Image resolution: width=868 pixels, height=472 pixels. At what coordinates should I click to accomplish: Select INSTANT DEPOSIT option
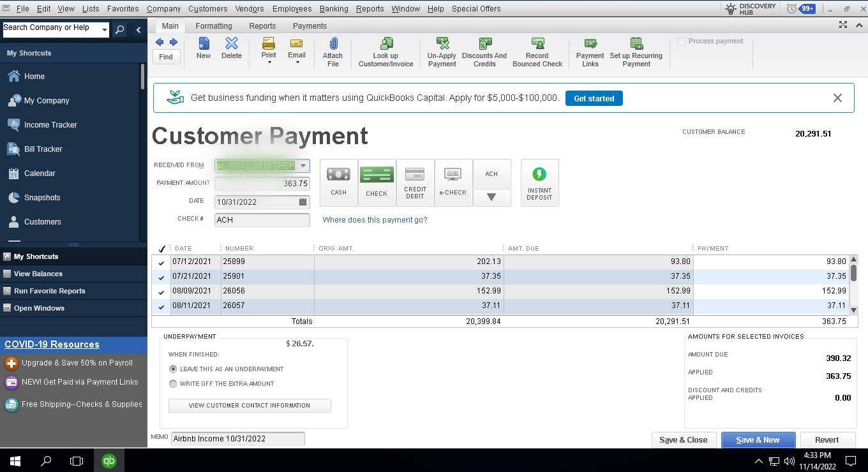point(540,182)
